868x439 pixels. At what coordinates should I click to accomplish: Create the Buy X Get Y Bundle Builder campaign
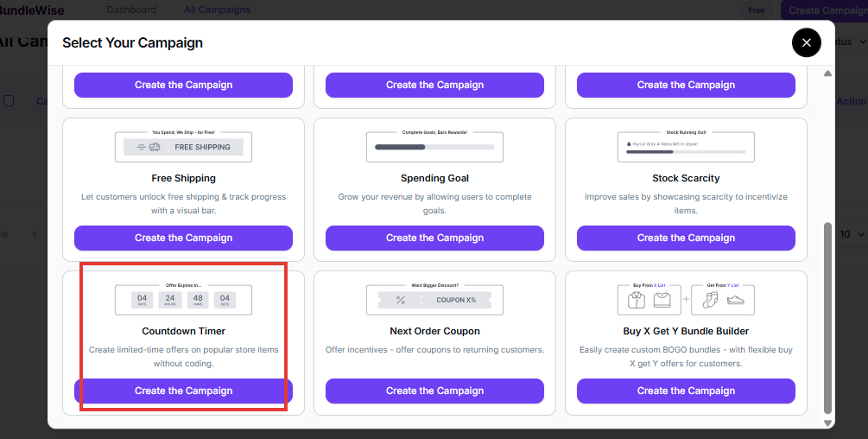pyautogui.click(x=686, y=391)
